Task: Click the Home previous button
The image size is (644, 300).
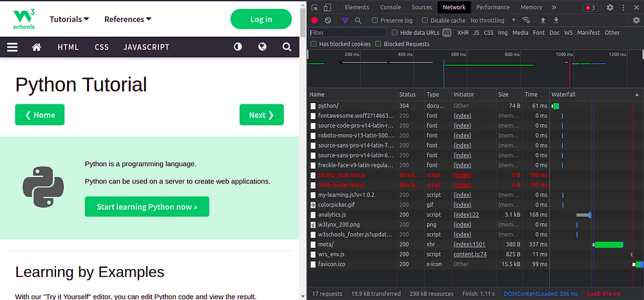Action: [40, 115]
